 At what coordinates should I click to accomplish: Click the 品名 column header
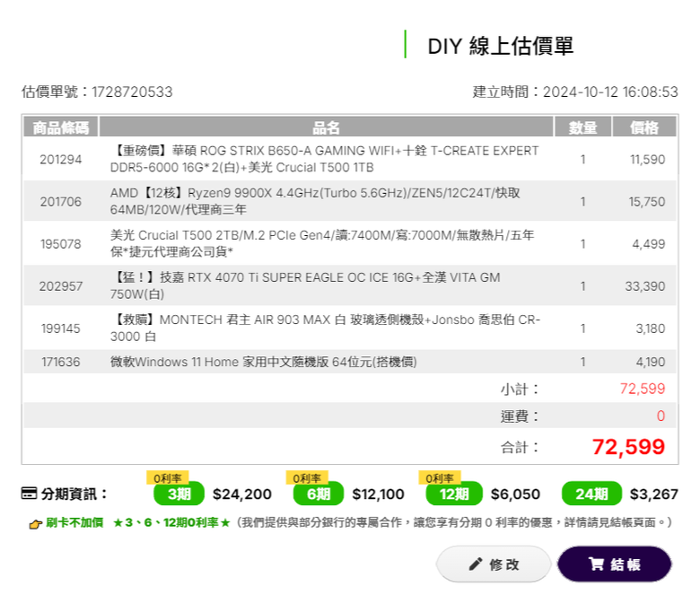click(326, 127)
